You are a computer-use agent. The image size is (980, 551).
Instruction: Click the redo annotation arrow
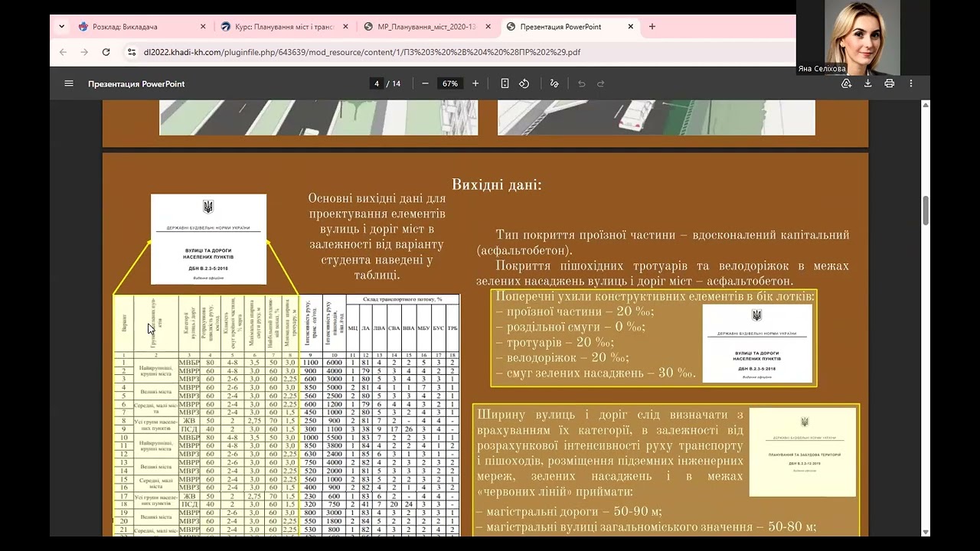pos(601,83)
